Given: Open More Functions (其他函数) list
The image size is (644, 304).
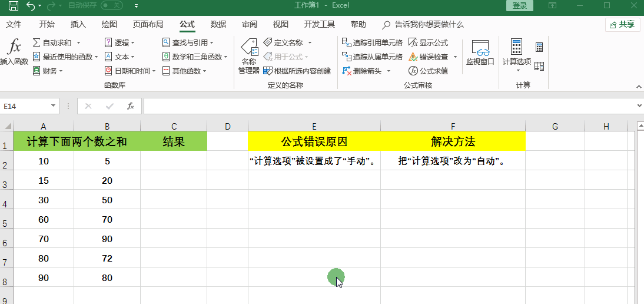Looking at the screenshot, I should 184,71.
